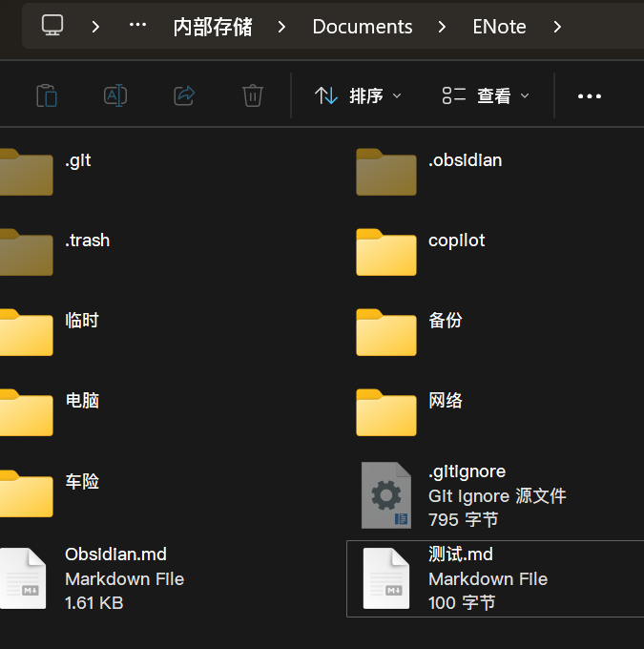Select the .obsidian folder icon
The width and height of the screenshot is (644, 649).
[386, 172]
